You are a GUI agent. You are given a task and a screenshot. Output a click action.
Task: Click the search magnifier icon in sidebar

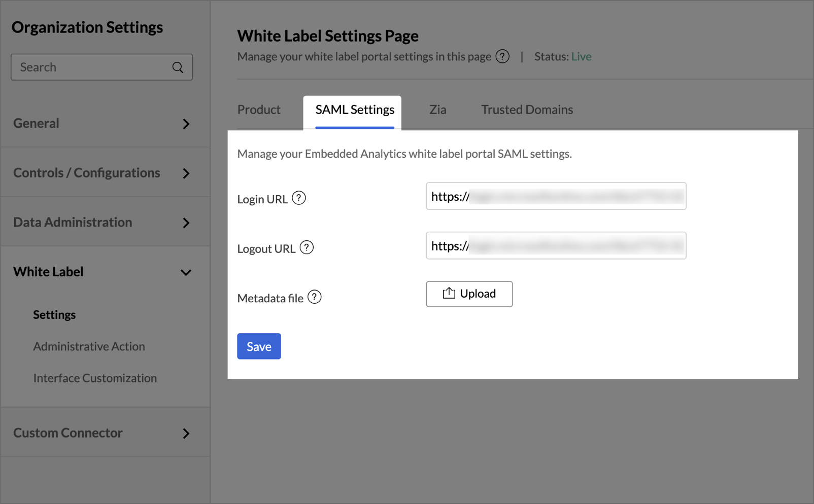coord(178,67)
